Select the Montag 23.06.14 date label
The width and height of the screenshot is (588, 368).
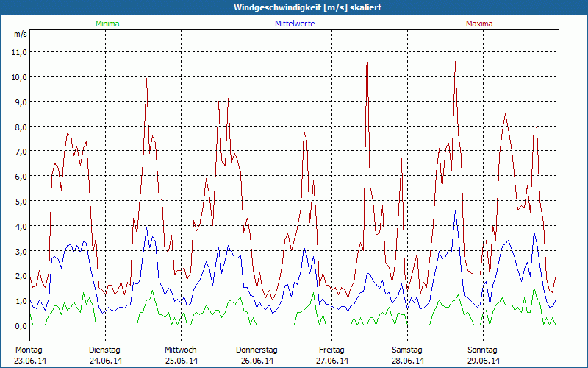(29, 355)
